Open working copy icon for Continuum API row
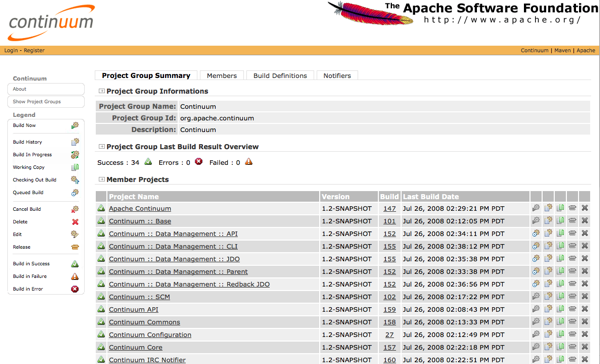 coord(560,309)
